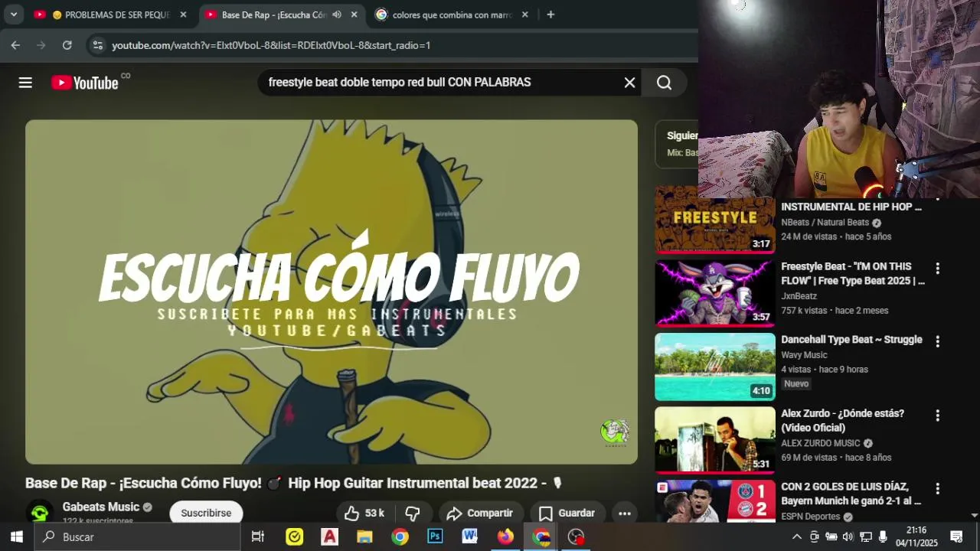Image resolution: width=980 pixels, height=551 pixels.
Task: Run search with the magnifier button
Action: tap(664, 83)
